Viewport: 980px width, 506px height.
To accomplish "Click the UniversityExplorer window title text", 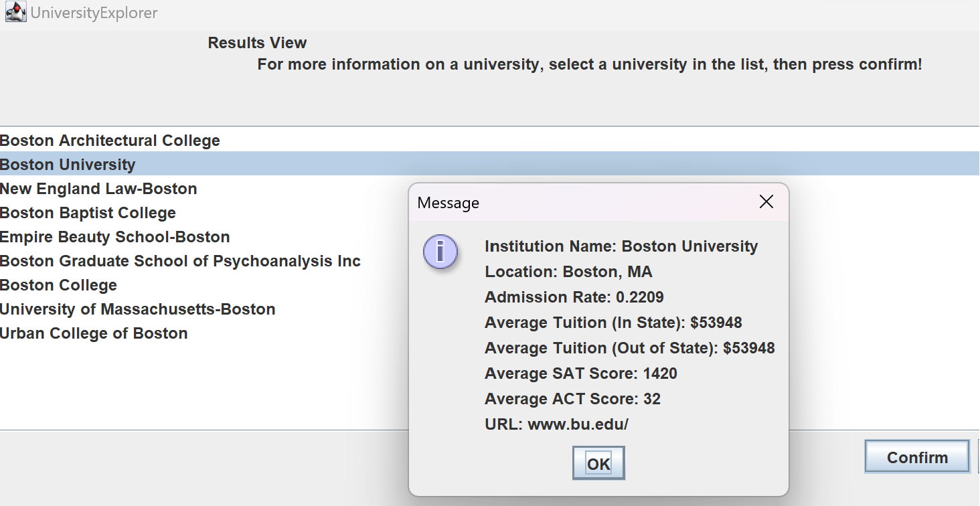I will coord(94,13).
